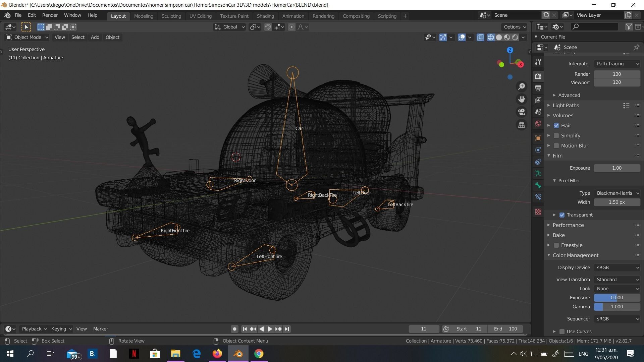Click the play animation button
The height and width of the screenshot is (362, 644).
pos(270,329)
